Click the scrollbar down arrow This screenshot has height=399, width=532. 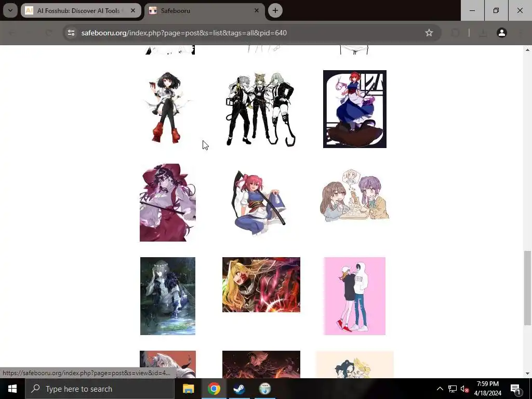527,373
